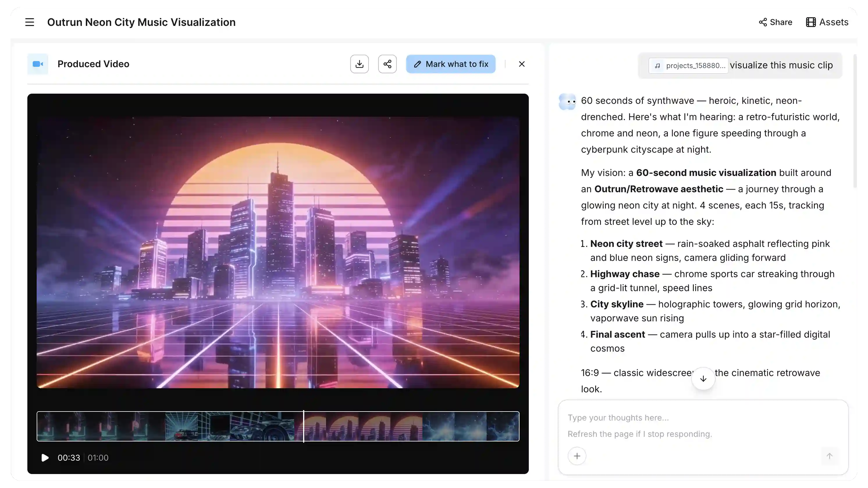
Task: Open the projects_158880 audio attachment
Action: coord(689,66)
